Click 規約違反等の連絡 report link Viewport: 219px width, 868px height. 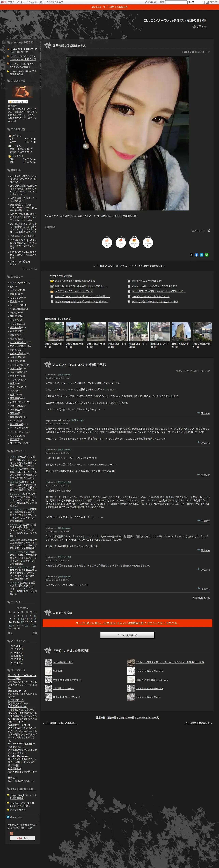point(201,598)
